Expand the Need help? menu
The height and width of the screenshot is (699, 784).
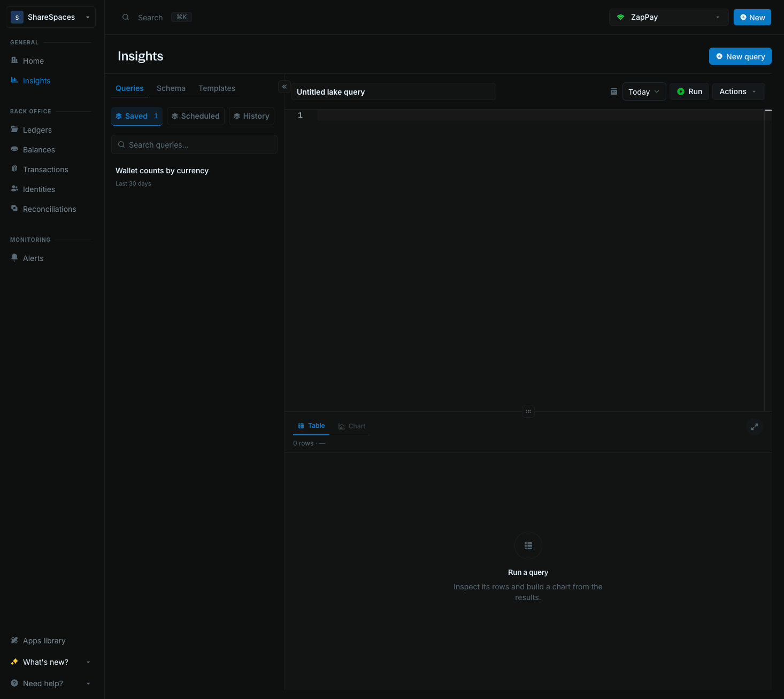(x=51, y=683)
